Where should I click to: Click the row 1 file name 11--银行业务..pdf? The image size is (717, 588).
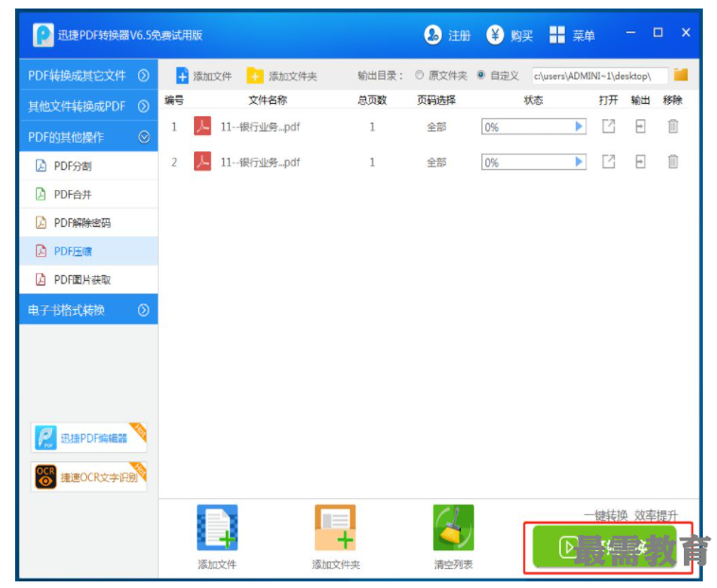point(260,127)
